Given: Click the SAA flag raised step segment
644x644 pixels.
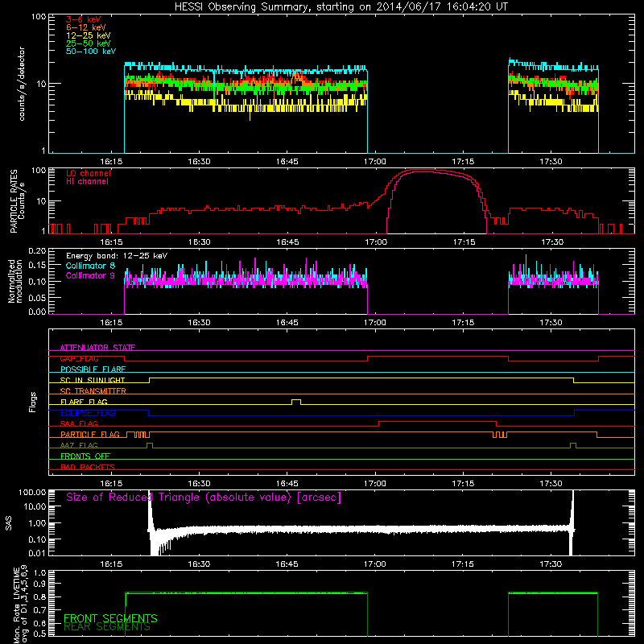Looking at the screenshot, I should coord(437,421).
